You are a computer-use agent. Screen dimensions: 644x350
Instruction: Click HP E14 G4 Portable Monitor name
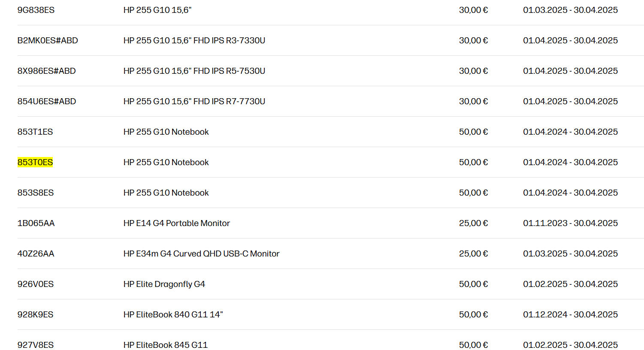176,223
